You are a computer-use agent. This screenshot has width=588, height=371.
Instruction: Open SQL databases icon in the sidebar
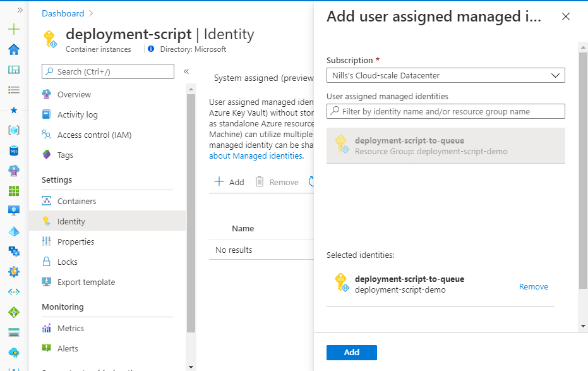tap(14, 150)
